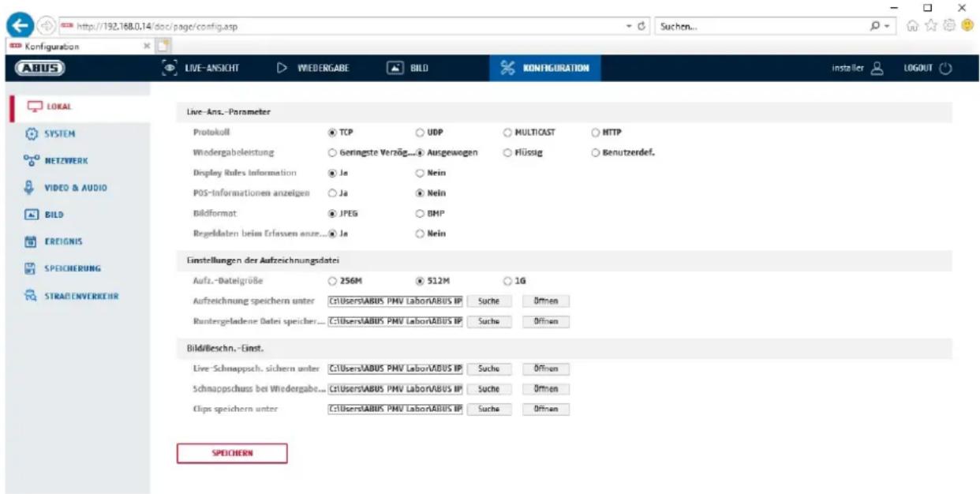Select MULTICAST protocol radio button
This screenshot has height=494, width=980.
tap(507, 133)
